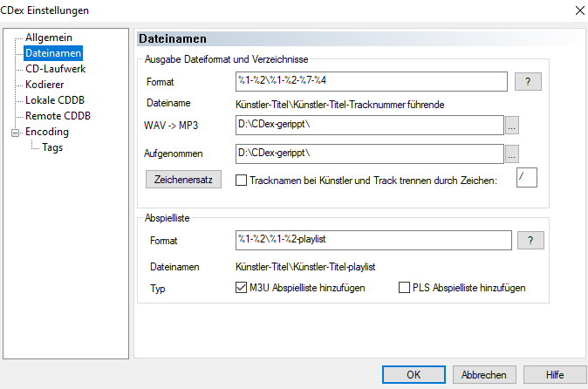588x389 pixels.
Task: Click the help button next to filename Format
Action: (x=528, y=81)
